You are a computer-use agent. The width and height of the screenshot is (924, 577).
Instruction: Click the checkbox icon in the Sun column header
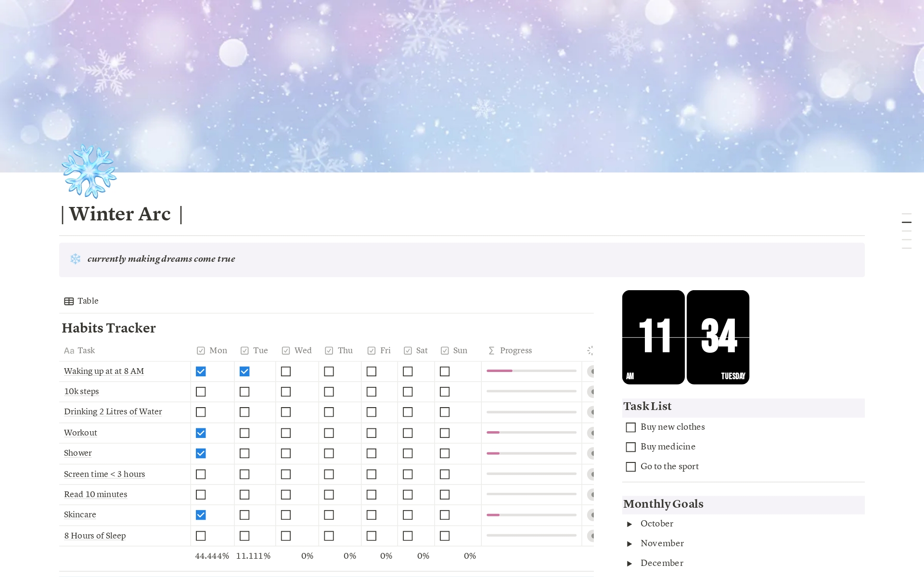445,350
